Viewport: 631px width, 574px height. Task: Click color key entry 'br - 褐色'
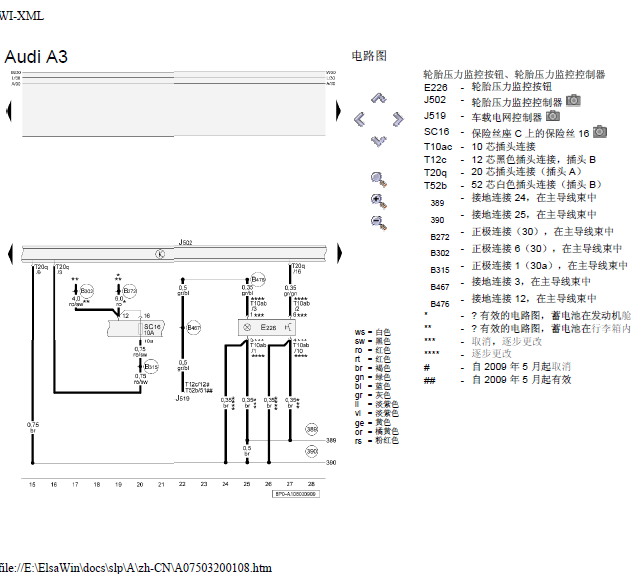(373, 368)
